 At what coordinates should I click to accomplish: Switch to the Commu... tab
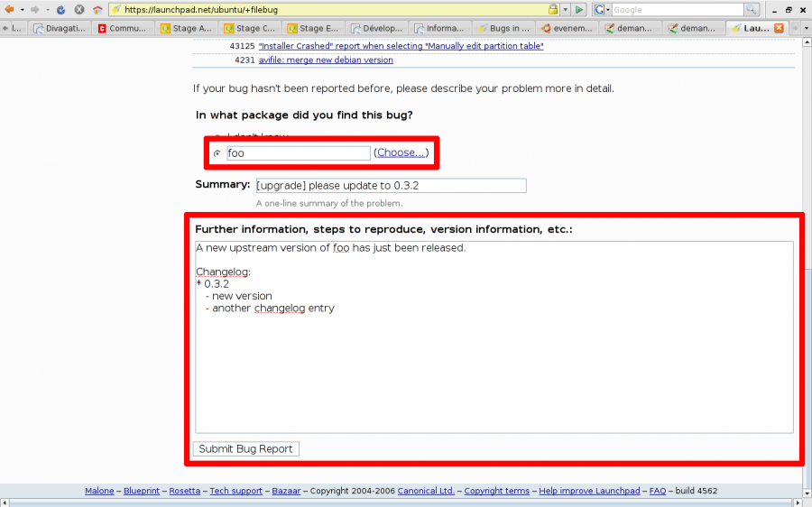(124, 28)
